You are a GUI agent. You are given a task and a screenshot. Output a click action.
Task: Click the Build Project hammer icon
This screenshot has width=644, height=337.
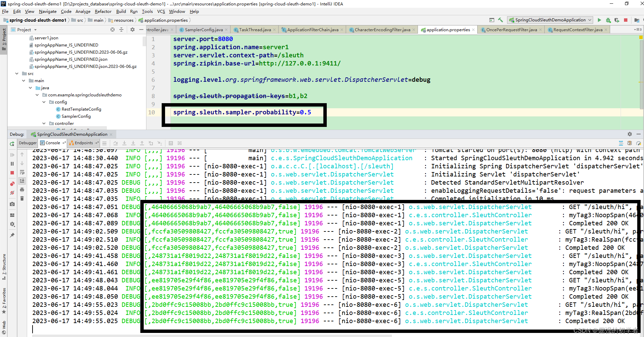[501, 20]
